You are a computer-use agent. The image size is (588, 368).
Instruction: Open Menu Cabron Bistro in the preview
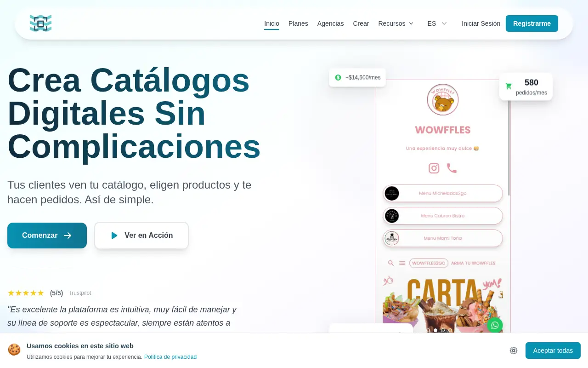point(443,216)
